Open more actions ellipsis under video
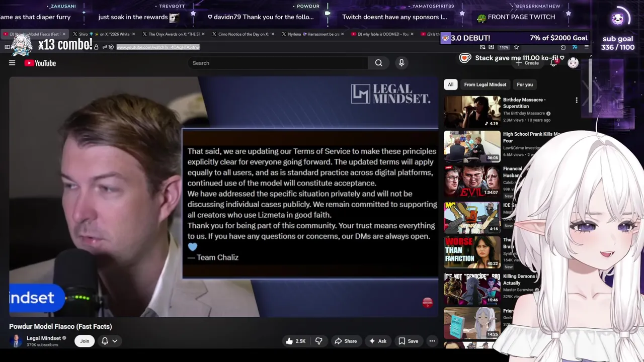 click(432, 341)
